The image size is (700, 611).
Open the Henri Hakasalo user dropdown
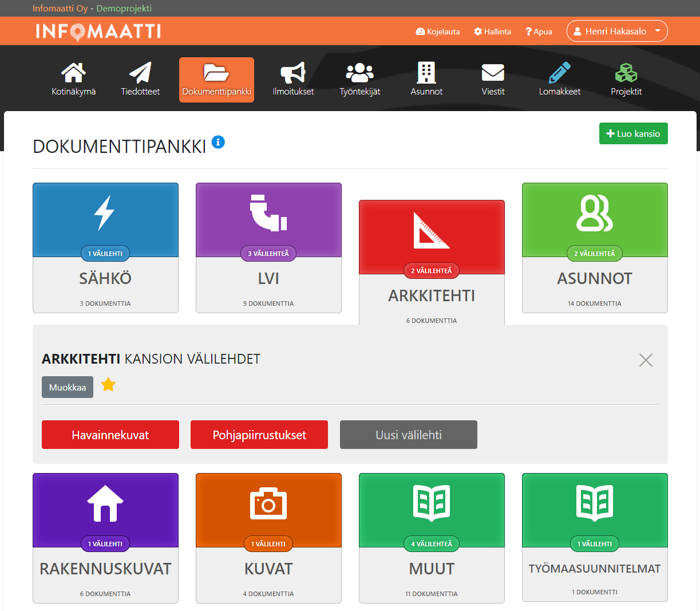click(617, 31)
